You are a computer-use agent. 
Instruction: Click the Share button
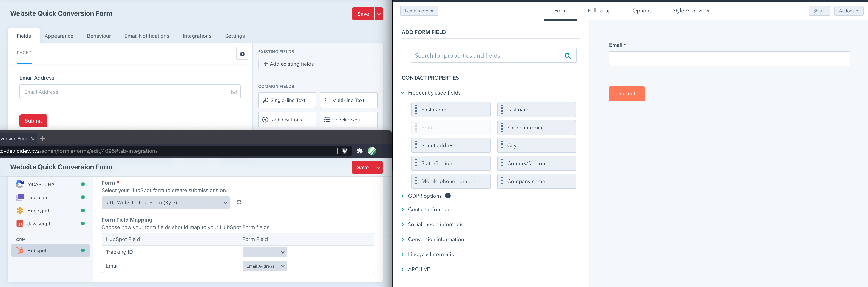point(819,10)
